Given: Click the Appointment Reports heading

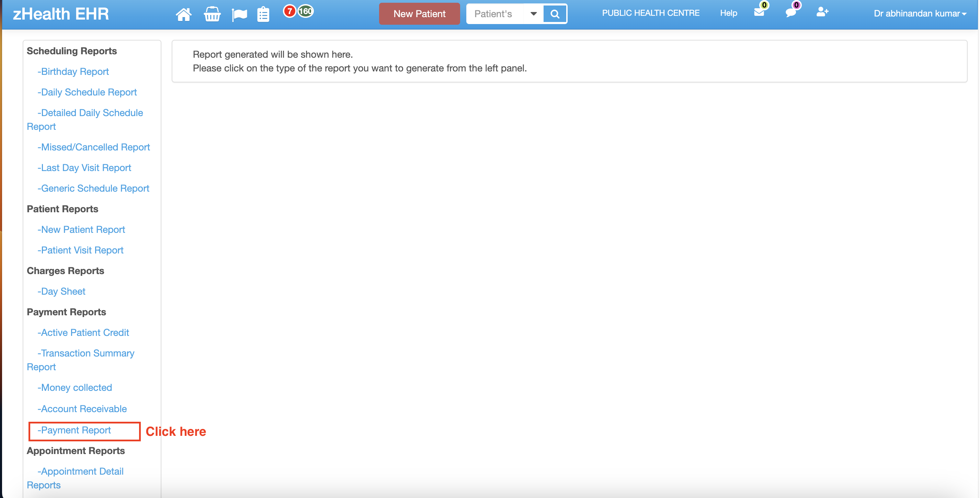Looking at the screenshot, I should (x=76, y=451).
